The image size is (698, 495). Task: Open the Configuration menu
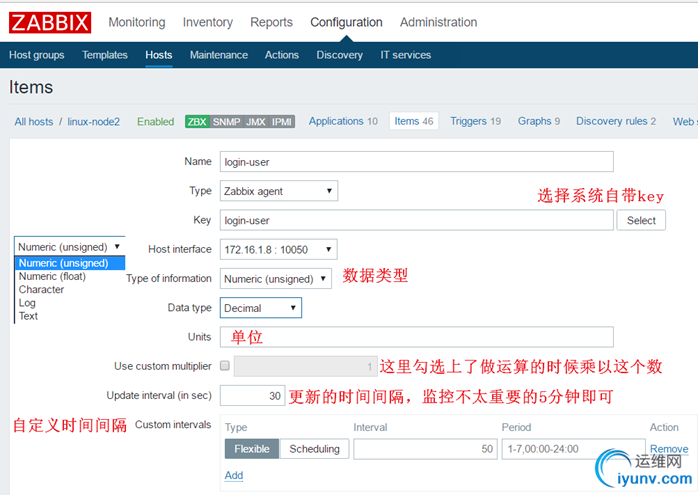point(346,22)
